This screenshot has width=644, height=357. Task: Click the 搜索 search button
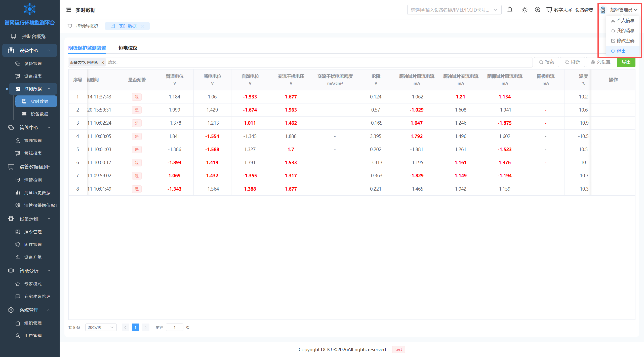pos(546,62)
